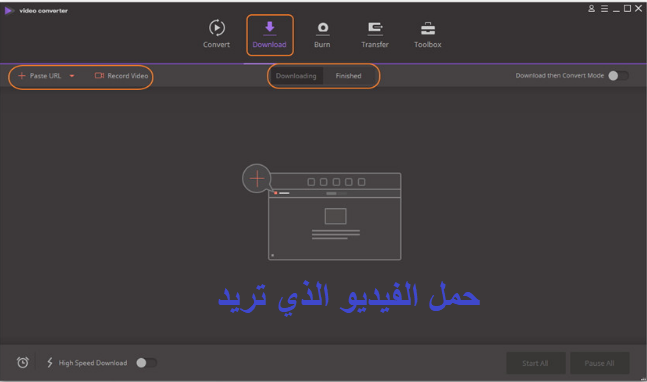
Task: Click the user account icon
Action: click(x=591, y=9)
